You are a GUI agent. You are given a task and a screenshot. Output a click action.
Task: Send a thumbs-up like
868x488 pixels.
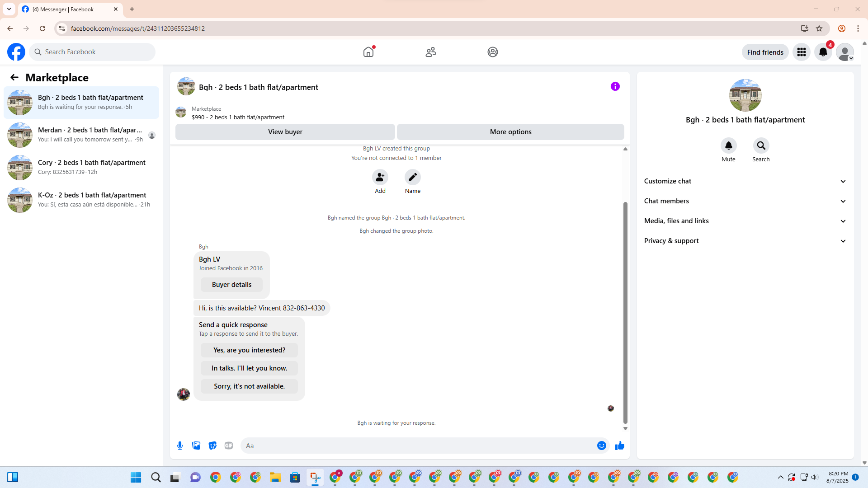click(620, 446)
